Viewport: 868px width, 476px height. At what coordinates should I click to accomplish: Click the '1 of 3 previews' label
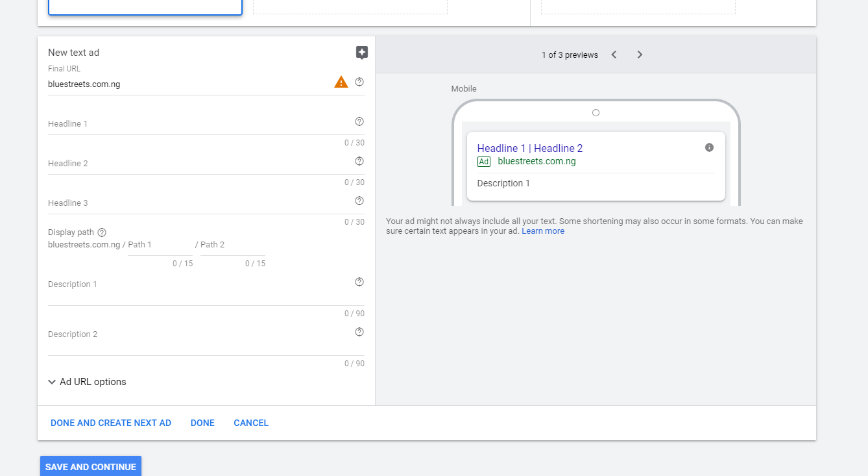(570, 55)
